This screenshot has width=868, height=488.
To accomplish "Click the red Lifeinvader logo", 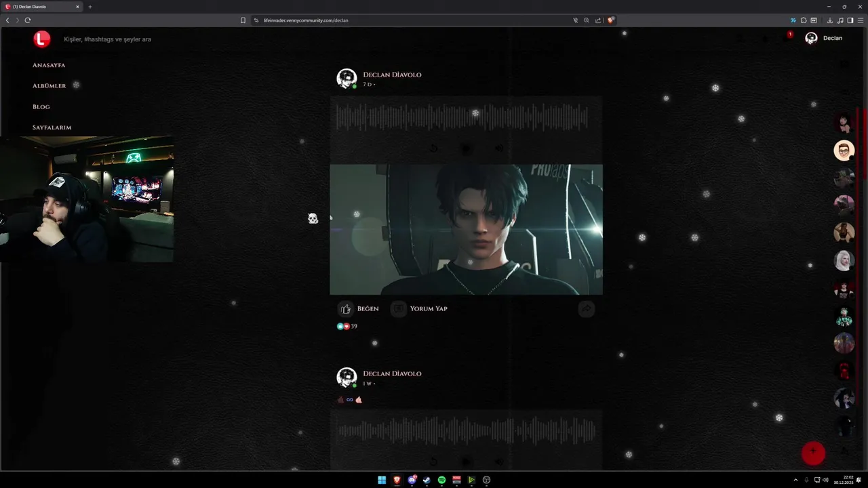I will (x=42, y=39).
